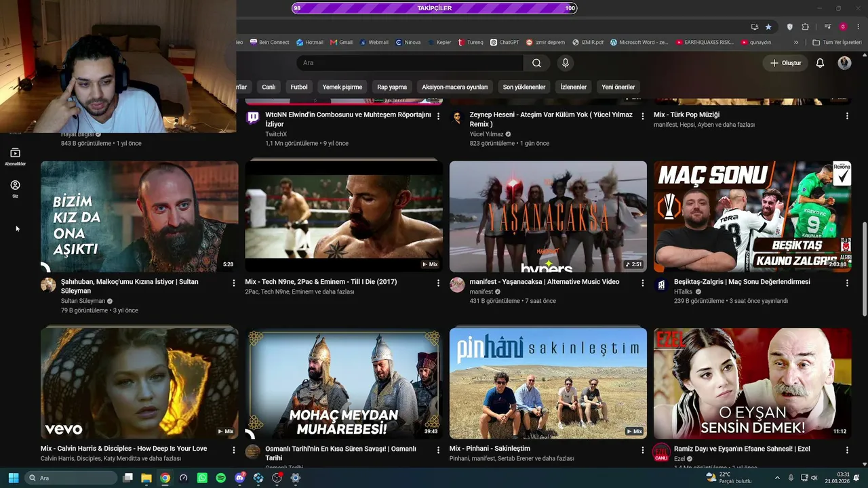Select the Yeni öneriler filter chip
The width and height of the screenshot is (868, 488).
(618, 87)
